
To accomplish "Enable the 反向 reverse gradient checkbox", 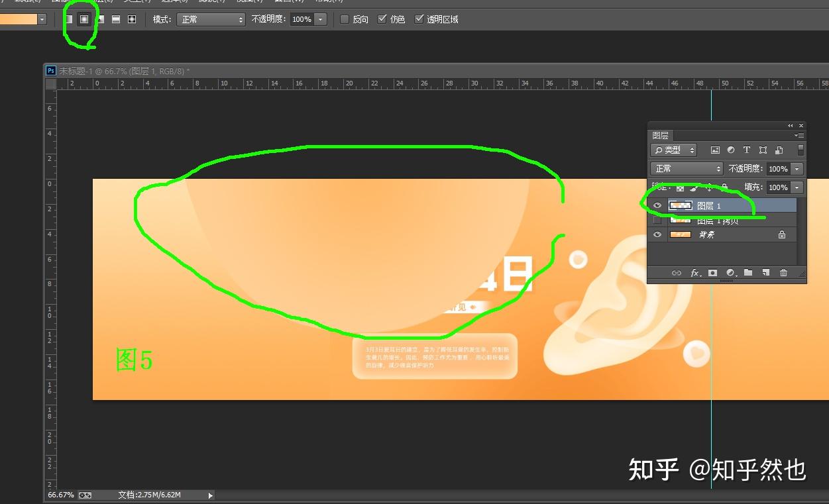I will (x=344, y=19).
